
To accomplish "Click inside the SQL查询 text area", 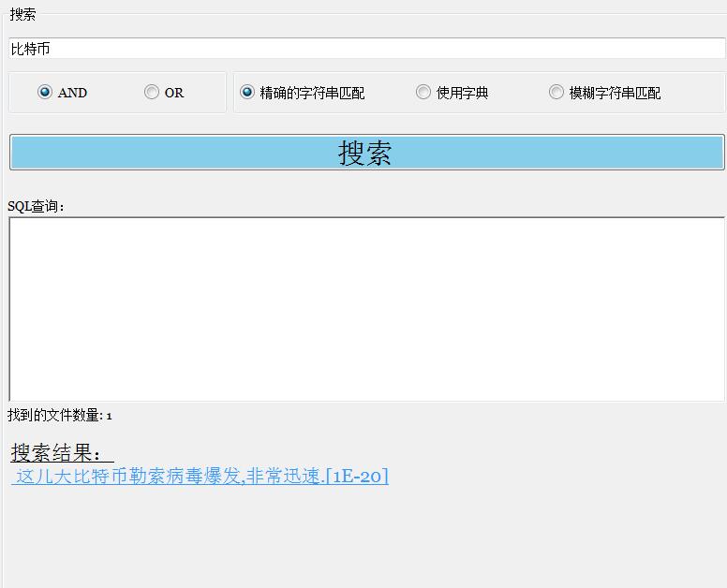I will (365, 309).
